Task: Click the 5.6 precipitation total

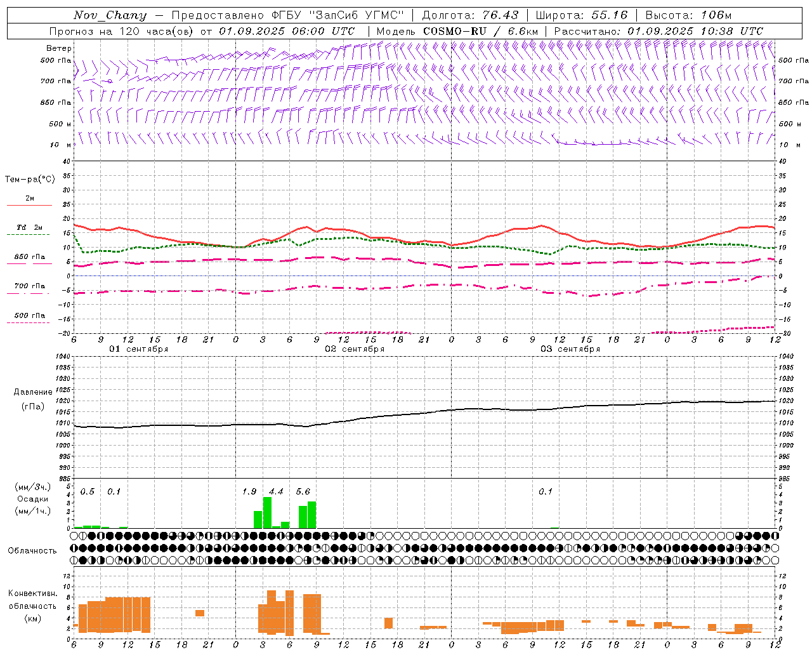Action: click(303, 492)
